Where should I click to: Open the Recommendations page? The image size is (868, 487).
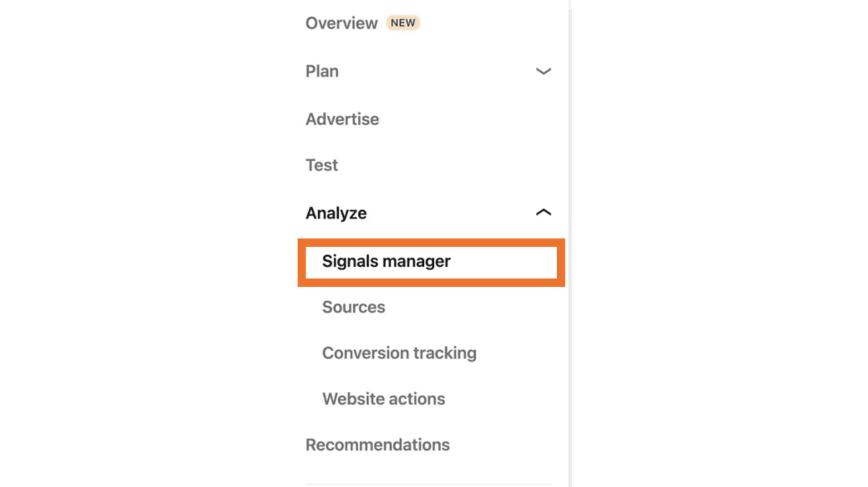(x=377, y=444)
